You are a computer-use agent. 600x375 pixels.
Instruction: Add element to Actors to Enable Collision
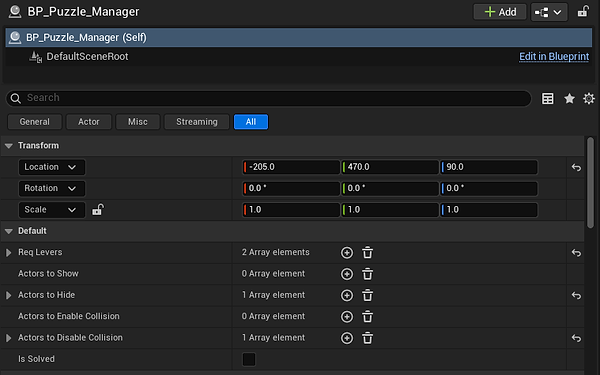(347, 317)
